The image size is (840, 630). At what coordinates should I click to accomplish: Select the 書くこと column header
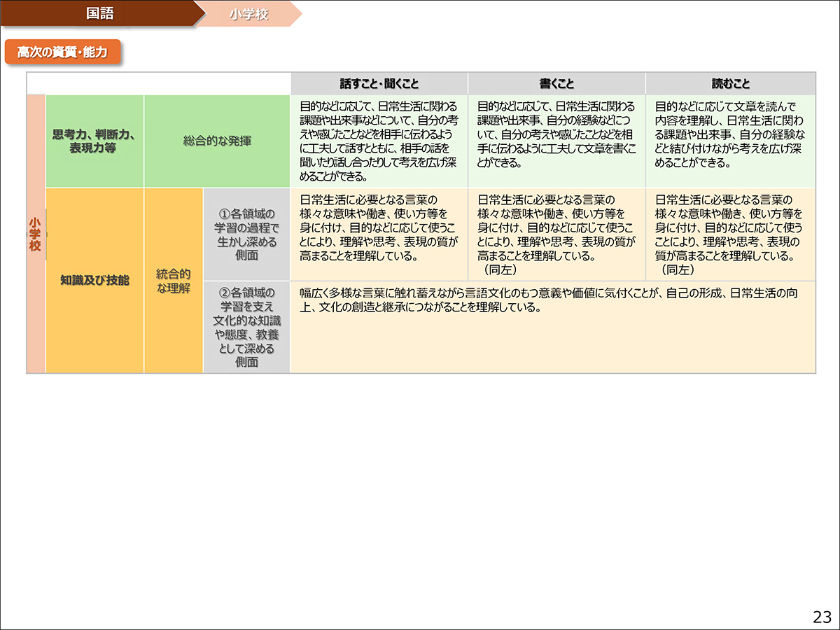pyautogui.click(x=556, y=83)
